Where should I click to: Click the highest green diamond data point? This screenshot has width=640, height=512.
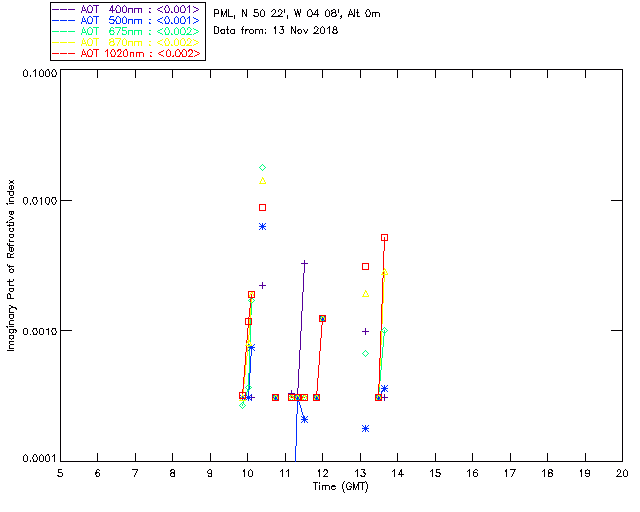[x=262, y=167]
